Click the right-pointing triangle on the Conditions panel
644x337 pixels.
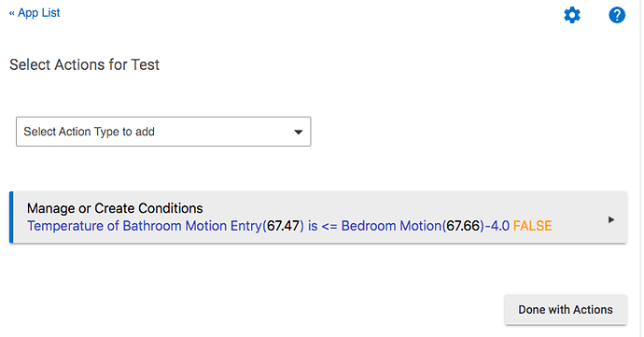[x=611, y=220]
